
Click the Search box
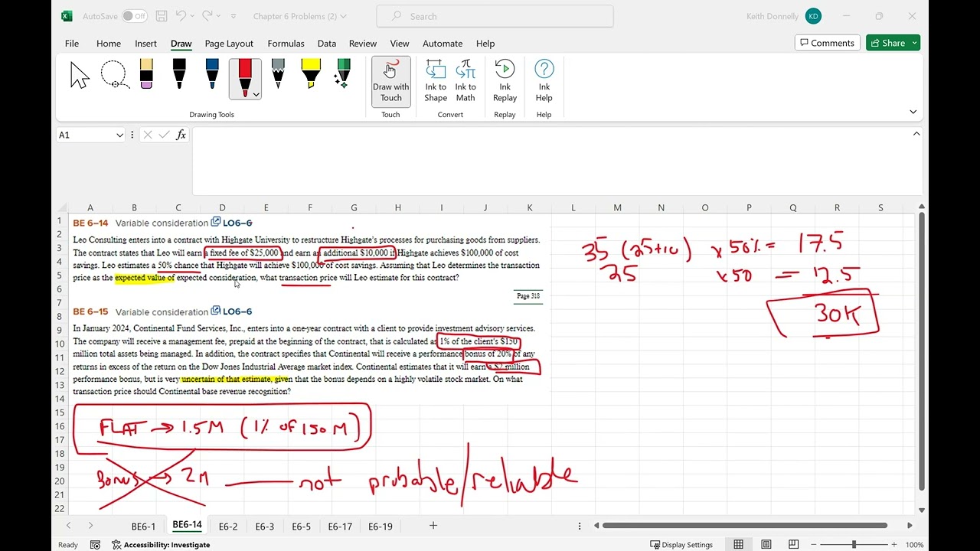[495, 16]
